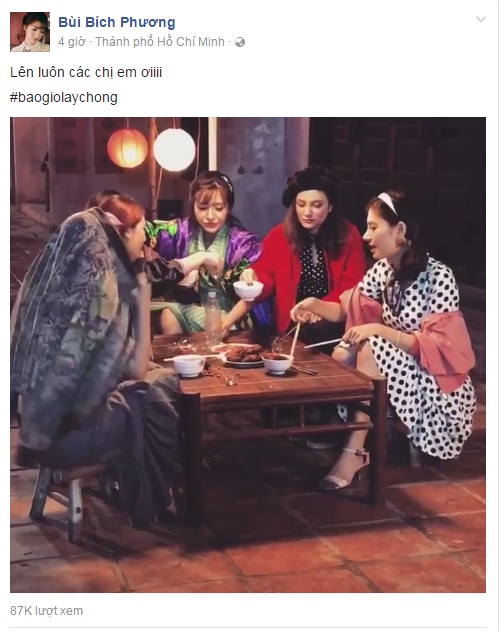
Task: Follow the #baogiolaychong hashtag
Action: (64, 98)
